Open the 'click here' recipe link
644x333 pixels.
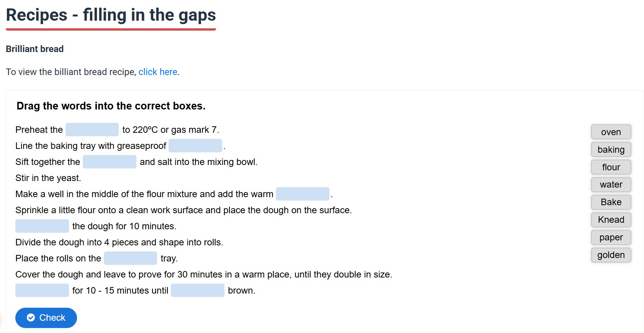coord(158,72)
